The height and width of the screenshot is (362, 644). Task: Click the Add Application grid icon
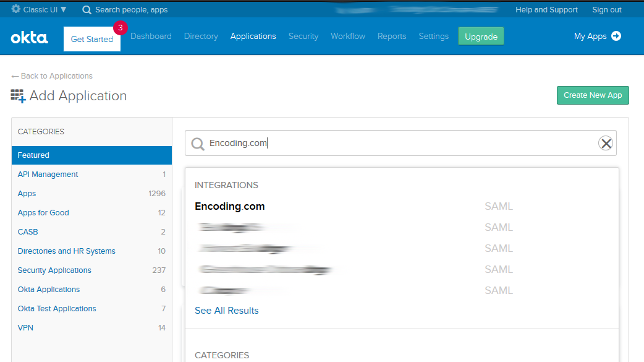[x=18, y=96]
